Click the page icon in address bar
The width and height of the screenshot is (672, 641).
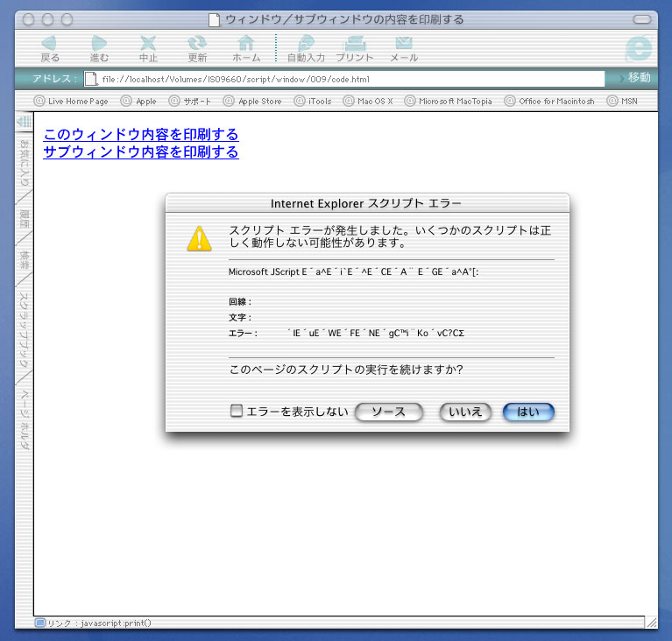[x=91, y=79]
